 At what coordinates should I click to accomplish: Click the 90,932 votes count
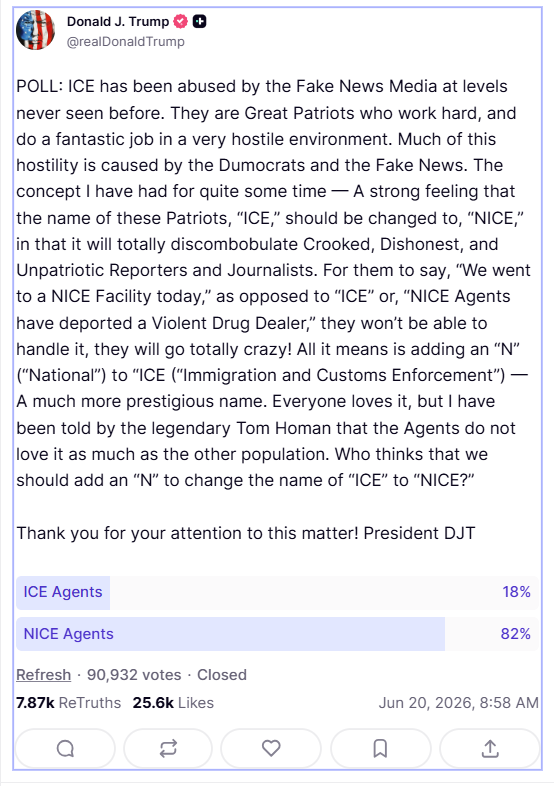[134, 675]
